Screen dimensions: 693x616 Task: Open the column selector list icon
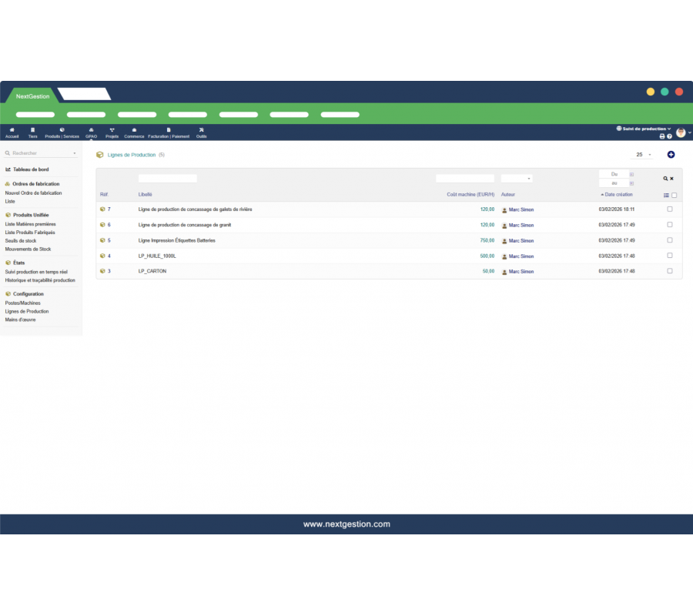(x=666, y=196)
